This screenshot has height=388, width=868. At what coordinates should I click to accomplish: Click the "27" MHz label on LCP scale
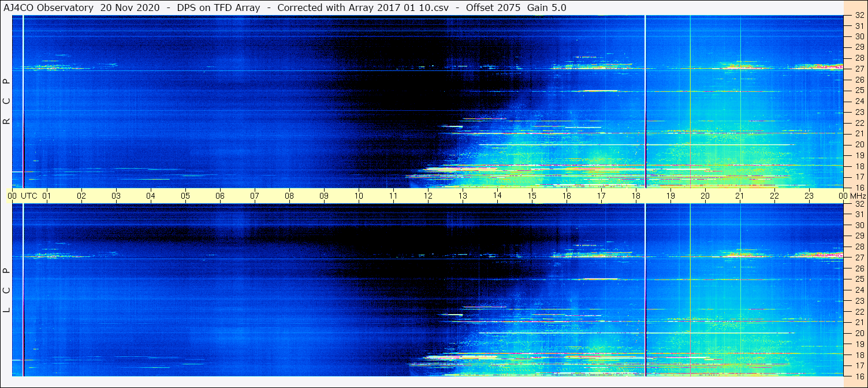tap(859, 258)
